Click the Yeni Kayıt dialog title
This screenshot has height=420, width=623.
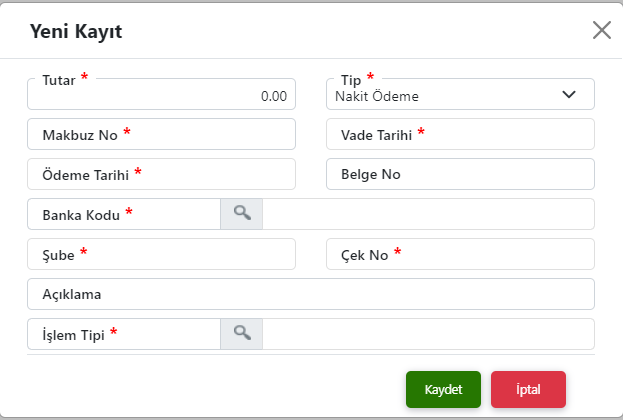coord(76,31)
